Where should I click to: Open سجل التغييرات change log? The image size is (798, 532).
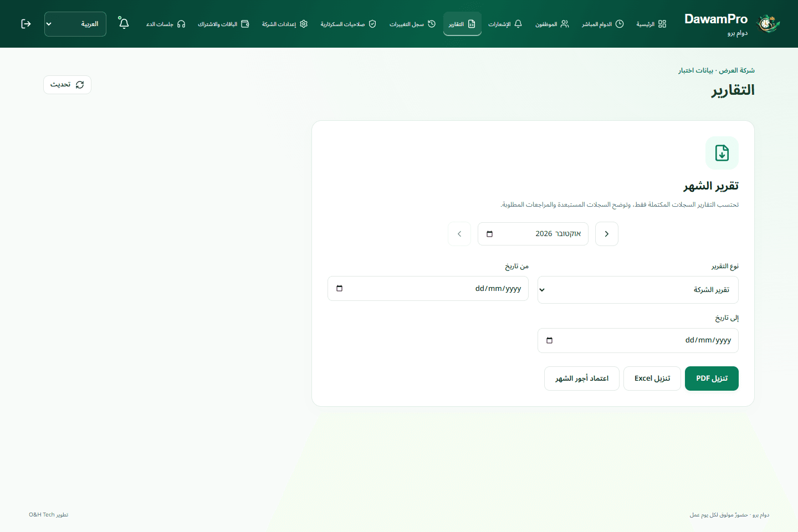coord(412,24)
